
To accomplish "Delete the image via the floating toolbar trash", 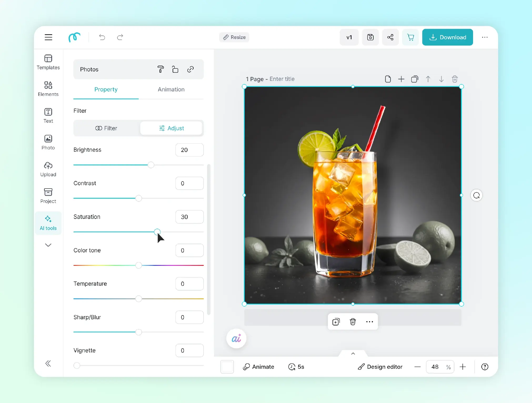I will [x=353, y=322].
